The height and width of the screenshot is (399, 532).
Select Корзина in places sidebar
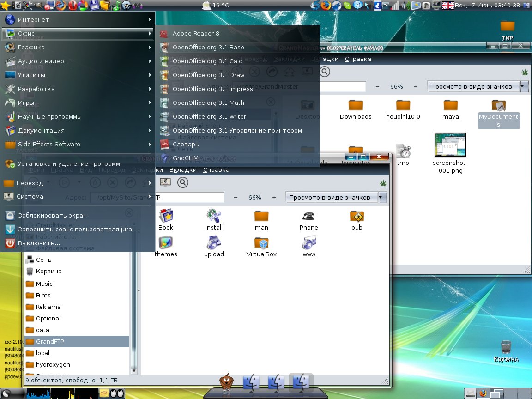click(77, 272)
